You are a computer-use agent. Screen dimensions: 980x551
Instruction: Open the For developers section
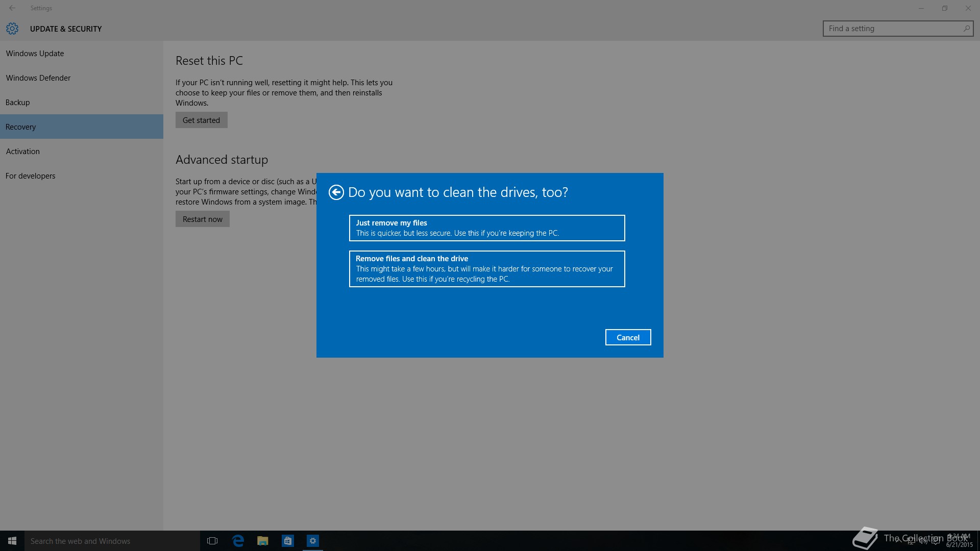click(x=82, y=176)
